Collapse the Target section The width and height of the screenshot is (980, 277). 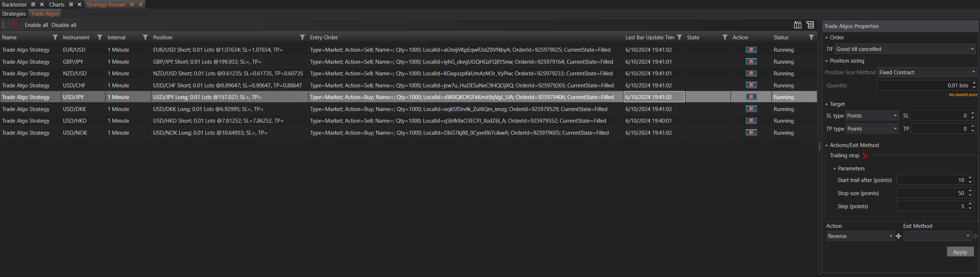pyautogui.click(x=827, y=104)
